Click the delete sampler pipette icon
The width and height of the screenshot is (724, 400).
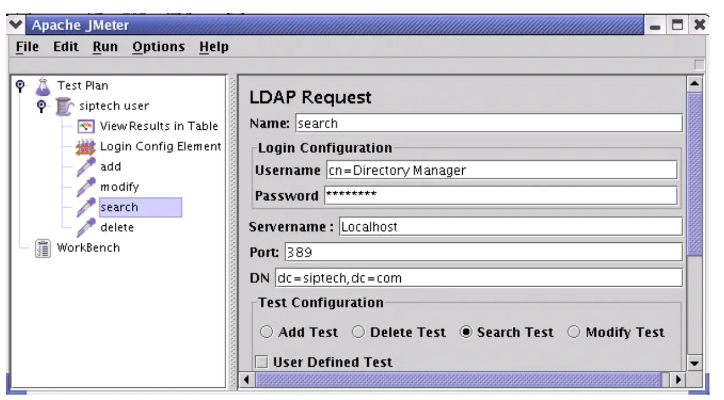click(x=86, y=228)
